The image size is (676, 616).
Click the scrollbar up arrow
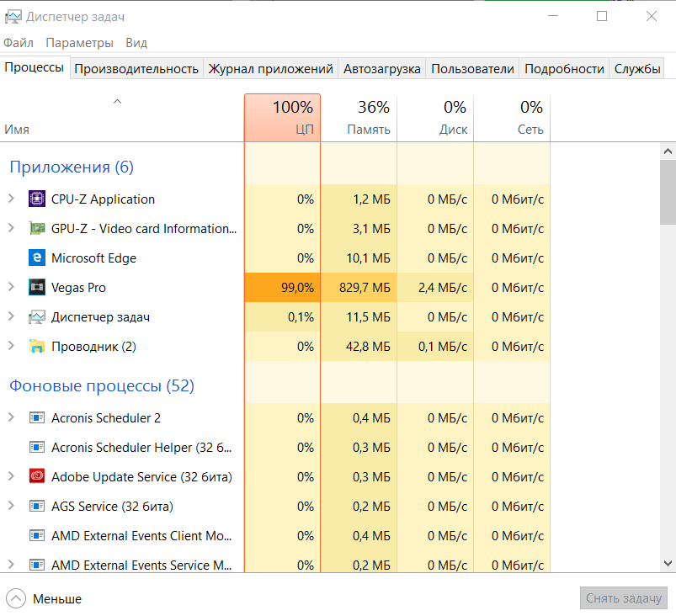(668, 151)
